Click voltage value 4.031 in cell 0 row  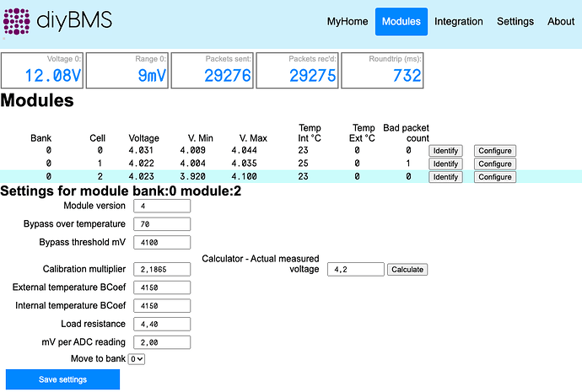[x=141, y=150]
